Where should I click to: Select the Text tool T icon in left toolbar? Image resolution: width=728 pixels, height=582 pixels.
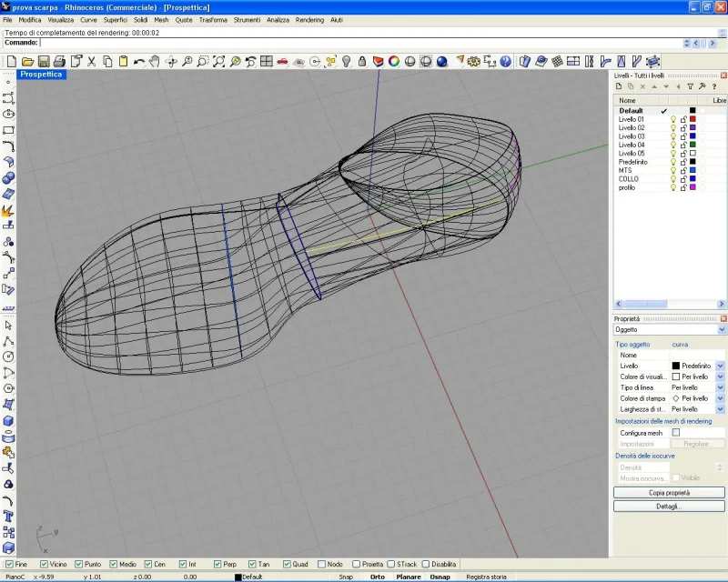[8, 517]
